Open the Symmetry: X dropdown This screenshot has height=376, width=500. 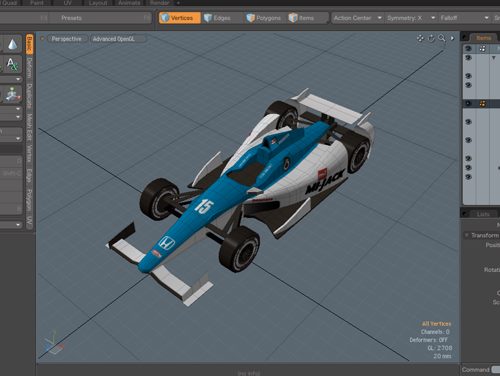(411, 18)
